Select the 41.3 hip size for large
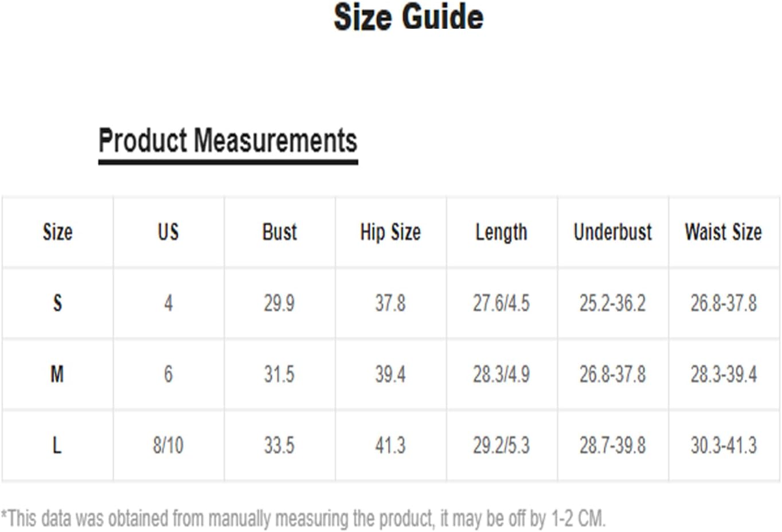This screenshot has height=532, width=782. click(390, 445)
